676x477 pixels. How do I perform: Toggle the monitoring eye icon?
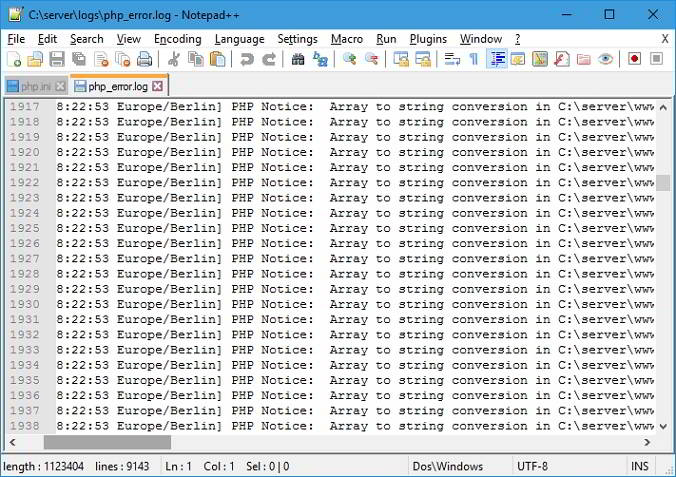point(605,59)
